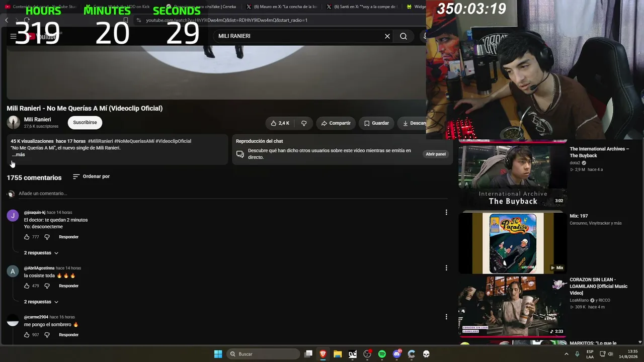Click the browser address bar URL
Viewport: 644px width, 362px height.
point(226,20)
